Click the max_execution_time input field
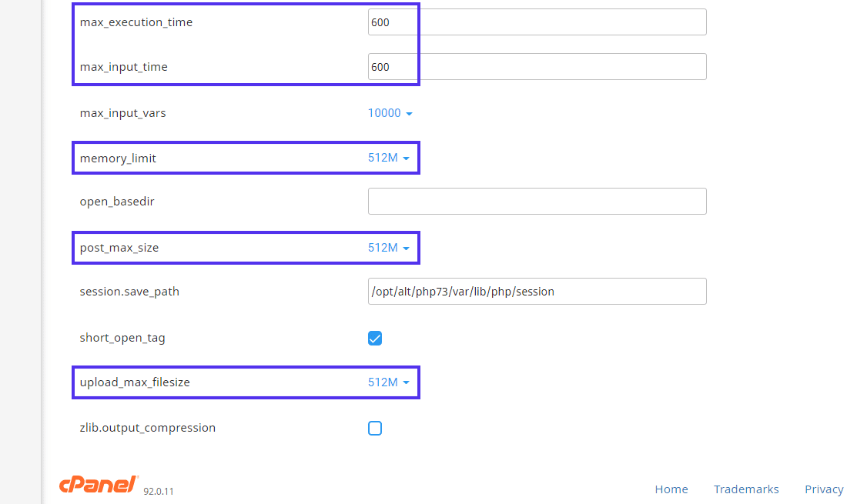 pos(537,22)
